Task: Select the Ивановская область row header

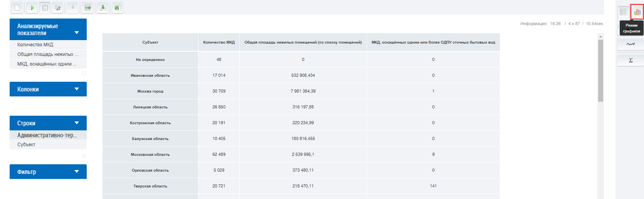Action: coord(150,75)
